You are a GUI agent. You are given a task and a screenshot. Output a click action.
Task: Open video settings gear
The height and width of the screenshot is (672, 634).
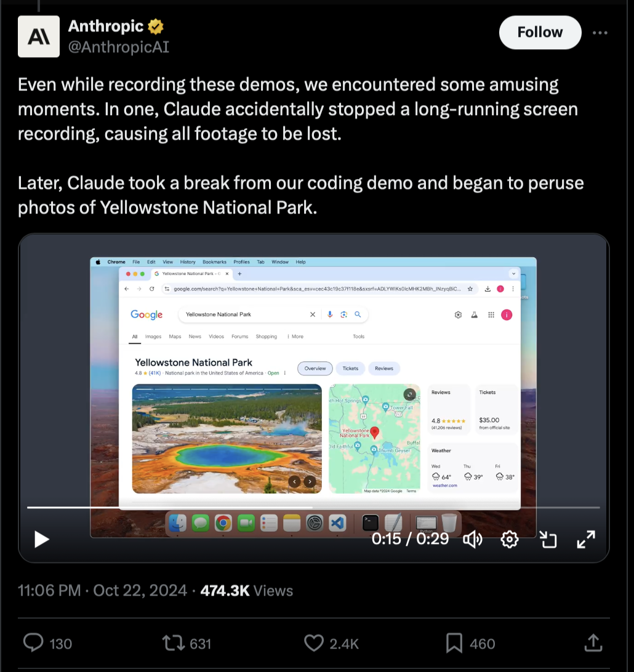coord(510,539)
